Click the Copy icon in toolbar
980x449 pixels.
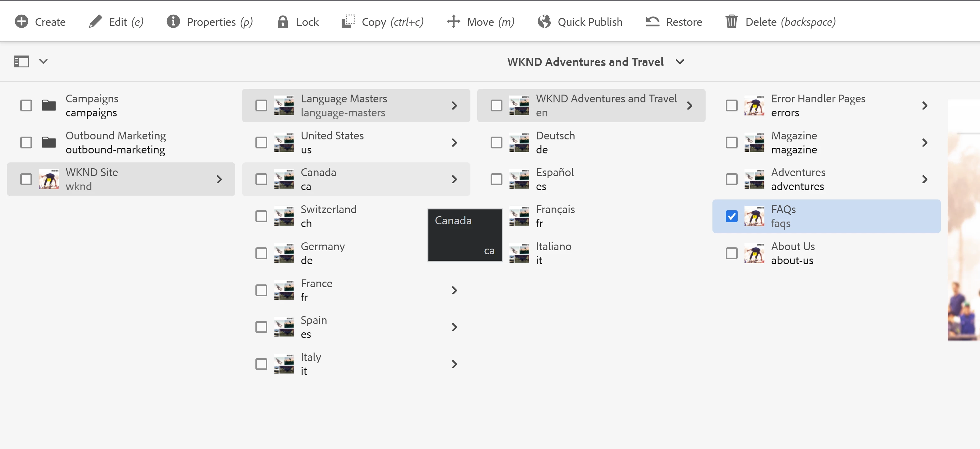pyautogui.click(x=348, y=22)
